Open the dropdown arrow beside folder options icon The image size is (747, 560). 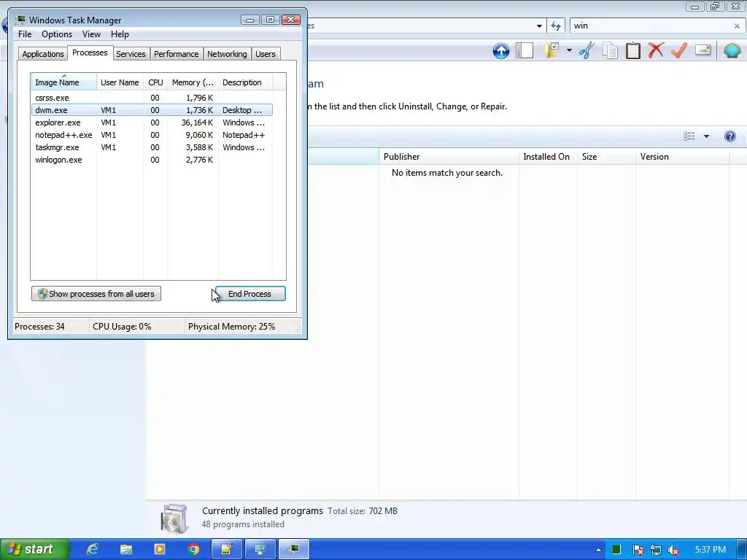[569, 50]
